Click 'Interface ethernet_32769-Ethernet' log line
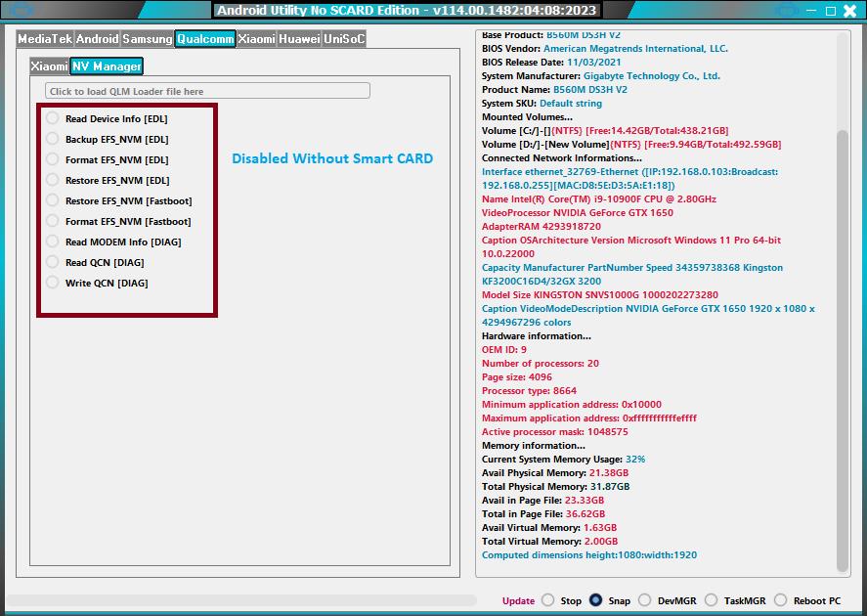Image resolution: width=867 pixels, height=616 pixels. pyautogui.click(x=629, y=179)
